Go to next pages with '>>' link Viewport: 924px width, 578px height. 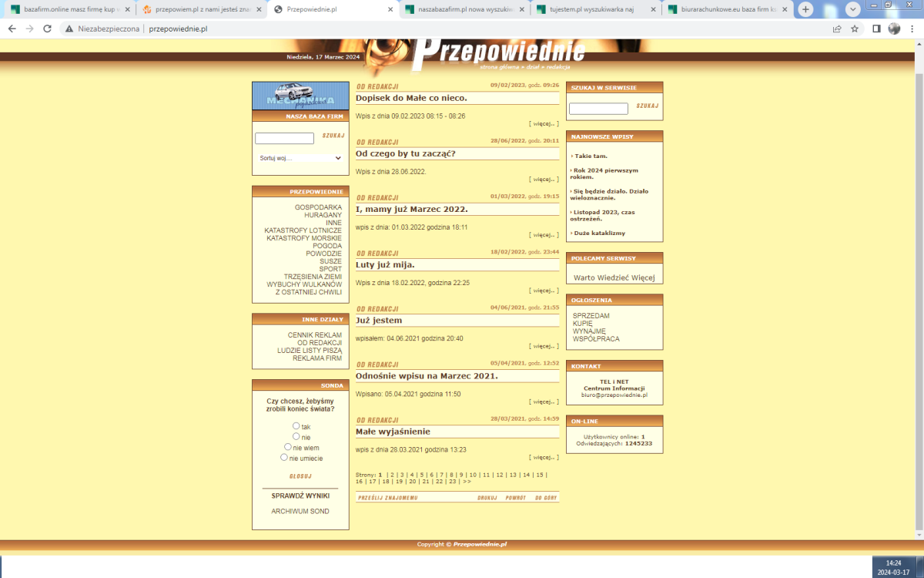[x=467, y=481]
